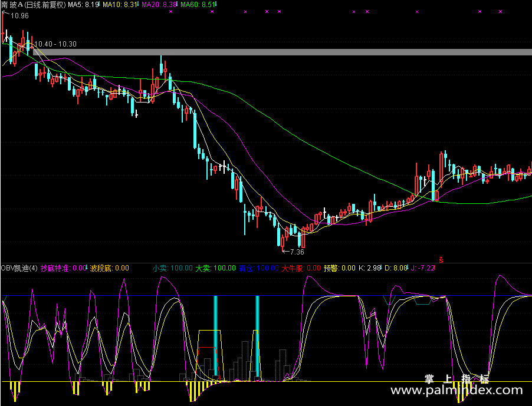The height and width of the screenshot is (406, 532).
Task: Click the down arrow after MA20 value
Action: [x=177, y=4]
